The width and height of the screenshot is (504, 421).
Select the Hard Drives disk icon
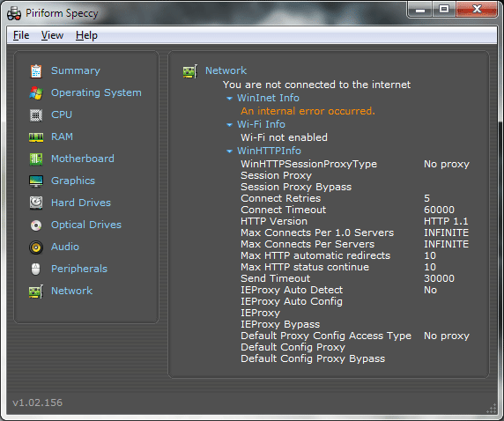tap(36, 203)
